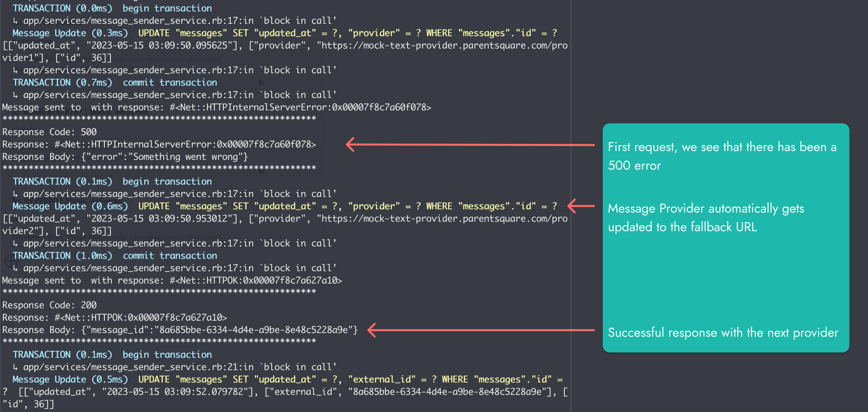868x412 pixels.
Task: Click the play triangle below the 500 error block
Action: [x=262, y=172]
